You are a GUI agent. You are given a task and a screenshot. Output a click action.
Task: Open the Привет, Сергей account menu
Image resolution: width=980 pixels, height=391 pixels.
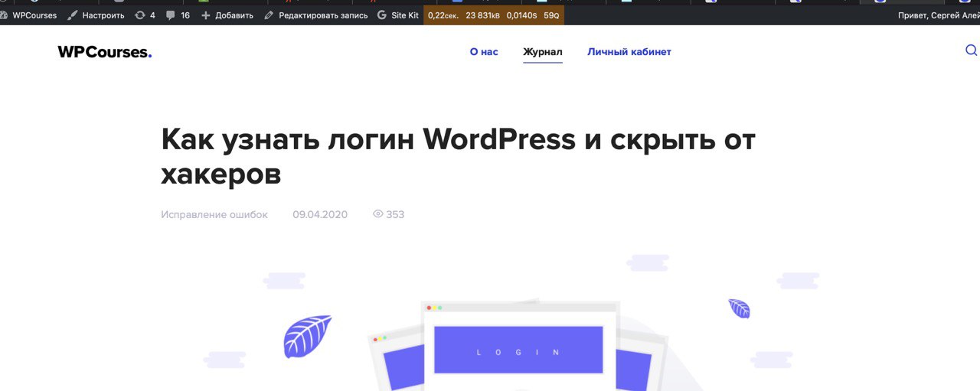coord(939,15)
